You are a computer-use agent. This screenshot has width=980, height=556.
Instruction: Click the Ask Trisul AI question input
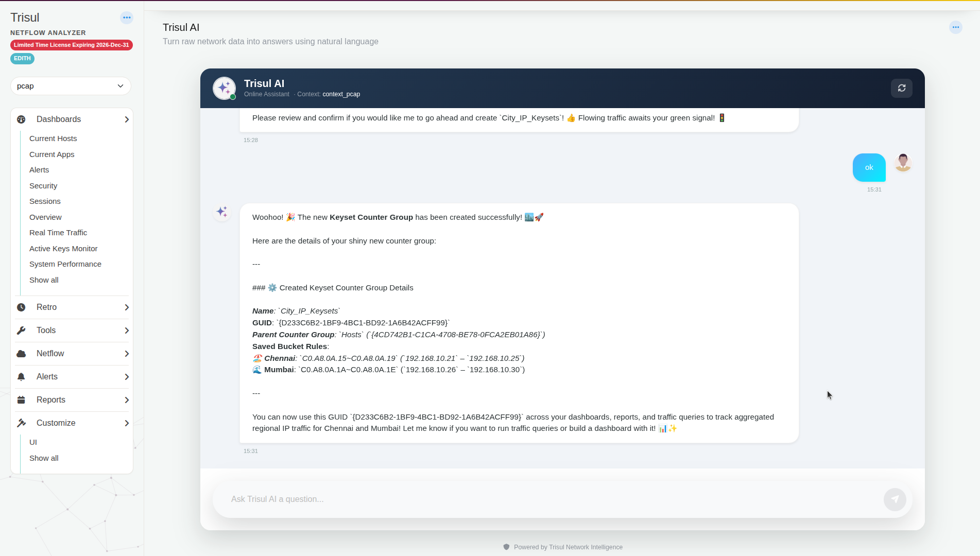coord(554,499)
